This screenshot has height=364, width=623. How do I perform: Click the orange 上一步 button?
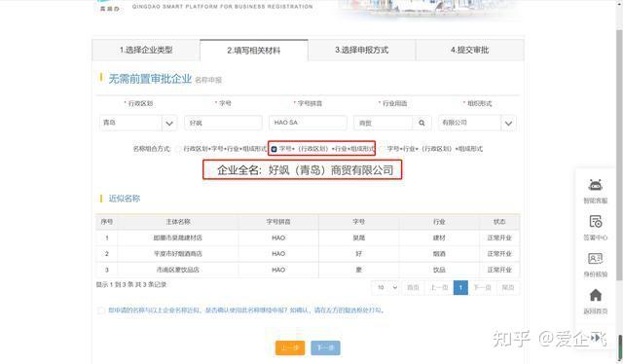point(290,347)
